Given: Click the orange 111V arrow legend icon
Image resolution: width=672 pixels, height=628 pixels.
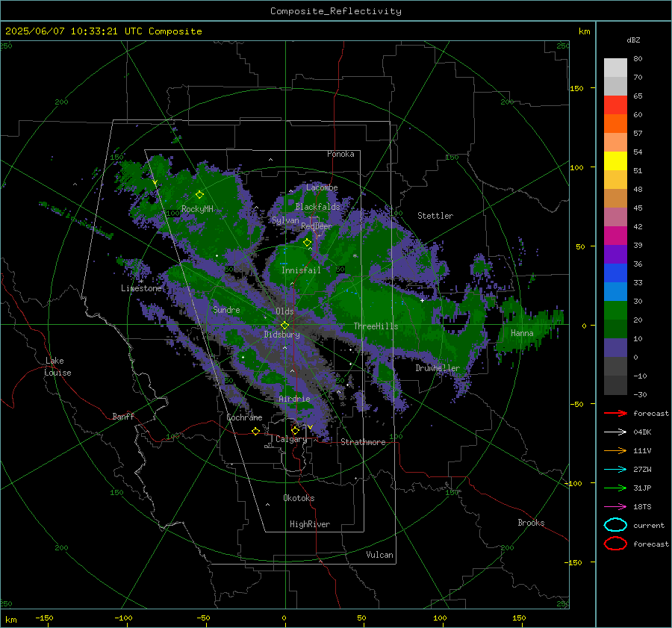Looking at the screenshot, I should click(615, 450).
